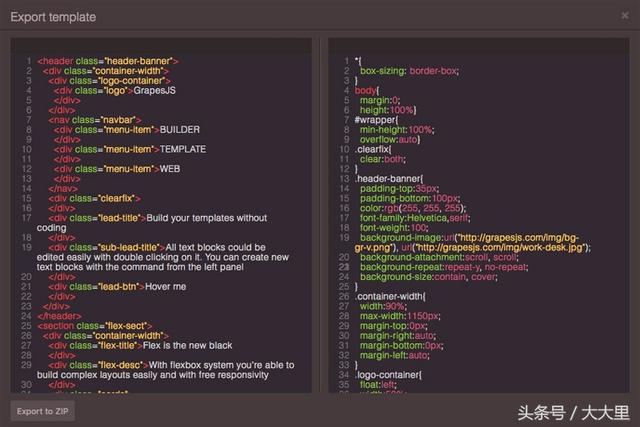Image resolution: width=640 pixels, height=427 pixels.
Task: Click the min-height:100% CSS line
Action: point(397,130)
